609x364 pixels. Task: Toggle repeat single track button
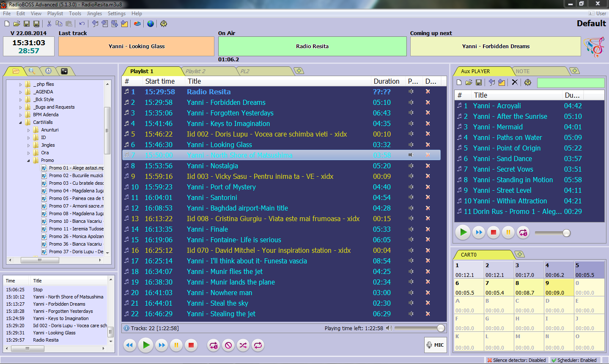[214, 345]
